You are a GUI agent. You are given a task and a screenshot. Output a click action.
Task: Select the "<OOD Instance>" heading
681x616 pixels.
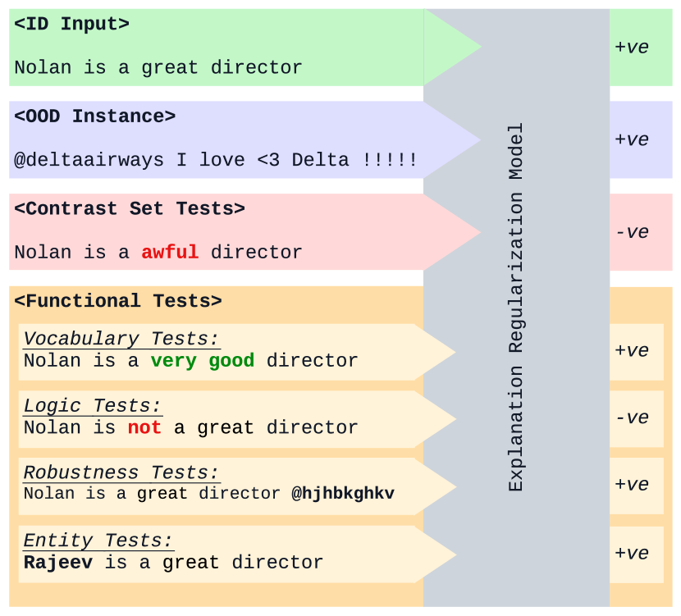[x=95, y=116]
